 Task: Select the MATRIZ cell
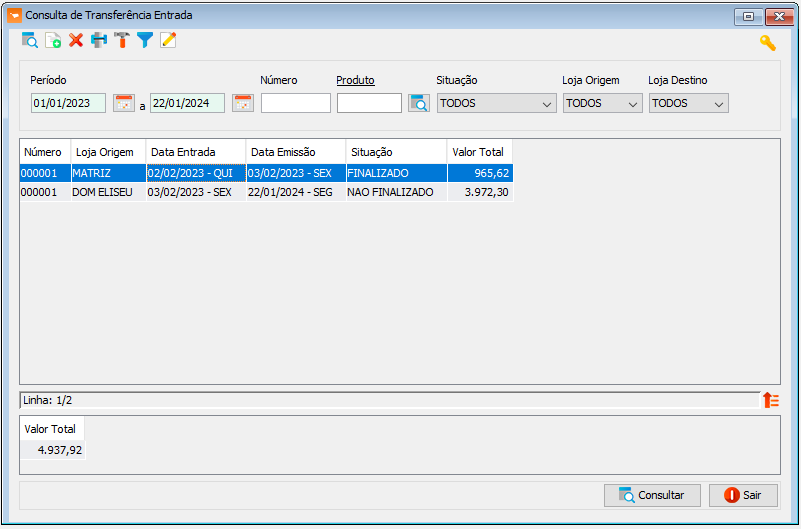(x=108, y=173)
